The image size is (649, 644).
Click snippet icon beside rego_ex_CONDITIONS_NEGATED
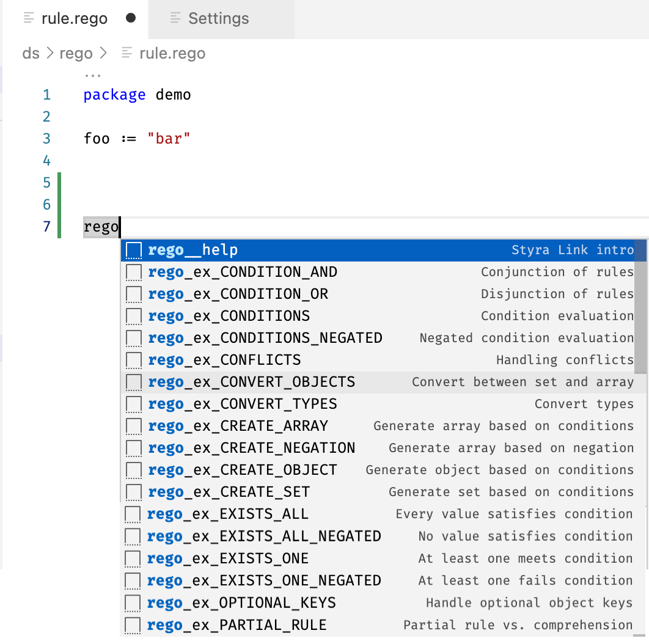click(134, 338)
